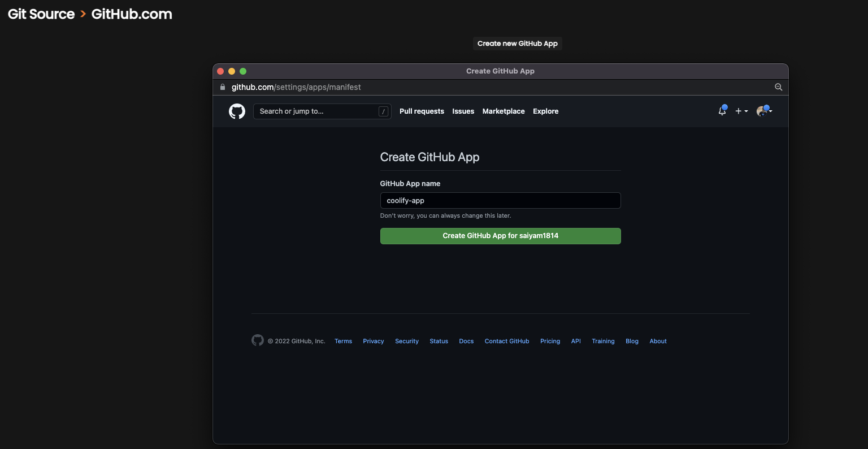Open Explore in the navbar
The height and width of the screenshot is (449, 868).
click(x=546, y=111)
